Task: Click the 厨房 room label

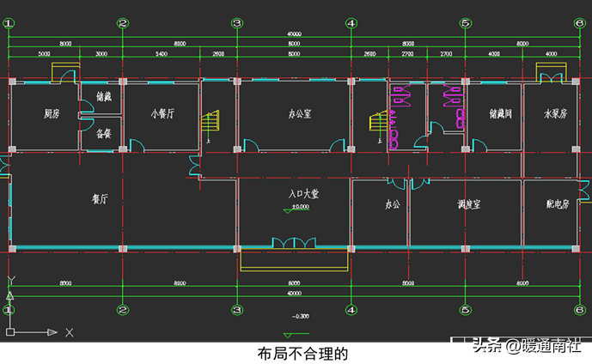Action: click(52, 113)
